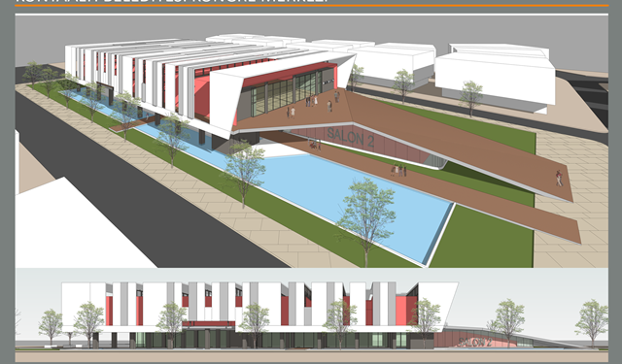The height and width of the screenshot is (364, 622).
Task: Select the white neighboring building at top right
Action: (x=496, y=79)
